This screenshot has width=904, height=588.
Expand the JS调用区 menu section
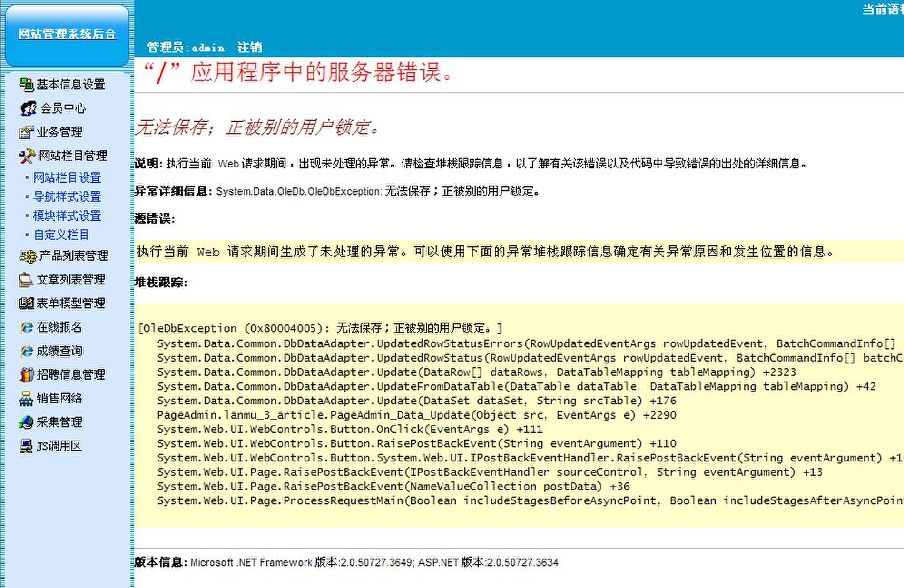click(x=59, y=446)
